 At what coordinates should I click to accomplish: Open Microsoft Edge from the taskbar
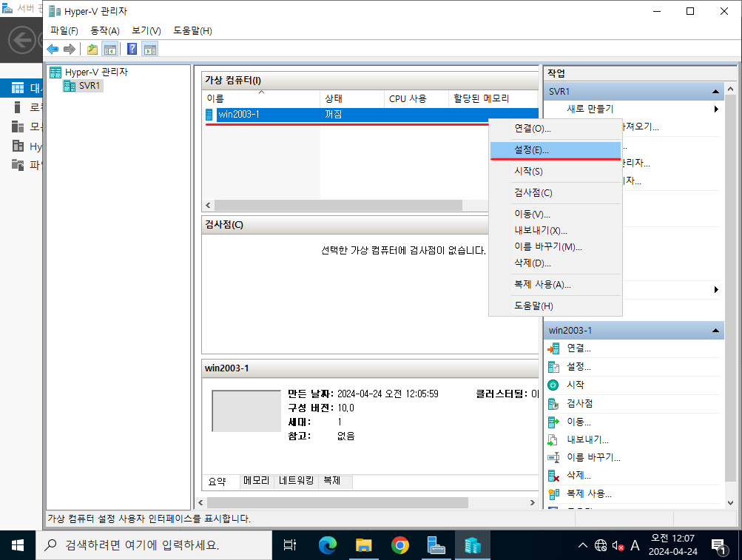tap(328, 545)
